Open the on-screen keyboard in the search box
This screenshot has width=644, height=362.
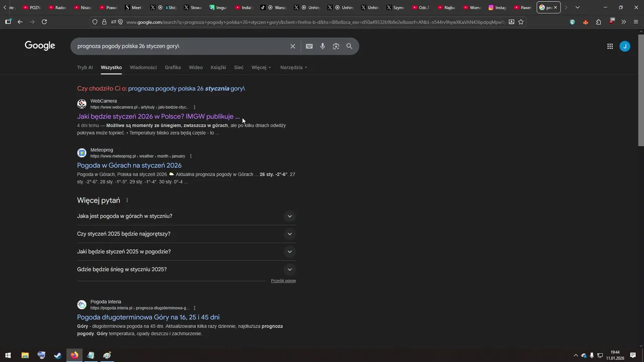point(309,46)
